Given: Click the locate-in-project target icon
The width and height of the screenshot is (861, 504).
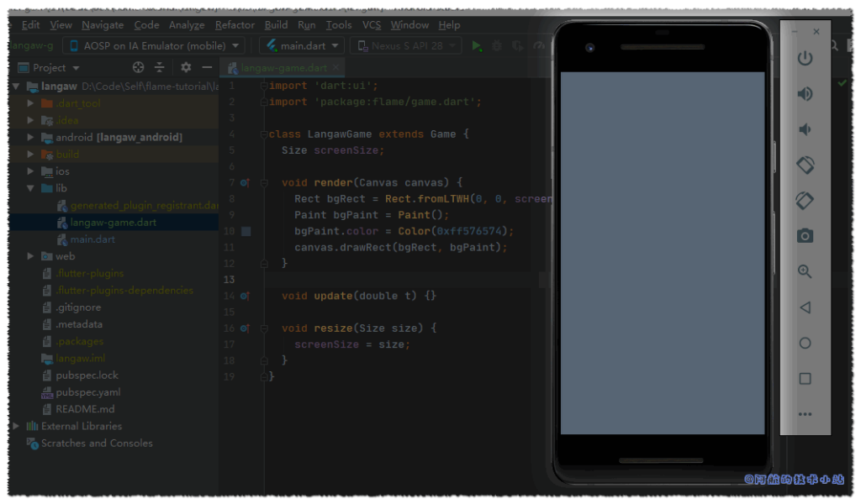Looking at the screenshot, I should [139, 67].
